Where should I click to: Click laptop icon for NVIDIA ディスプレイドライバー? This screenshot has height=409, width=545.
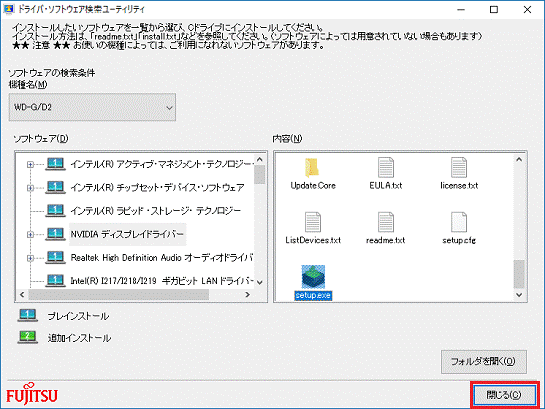pyautogui.click(x=55, y=234)
